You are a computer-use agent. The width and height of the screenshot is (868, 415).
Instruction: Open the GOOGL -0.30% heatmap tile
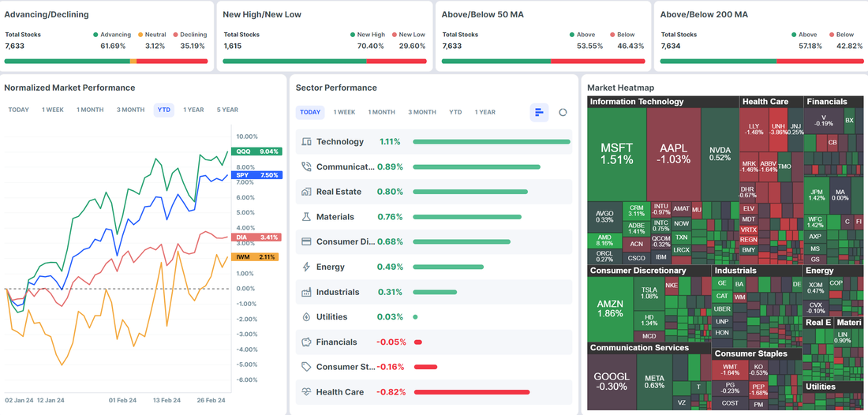611,381
